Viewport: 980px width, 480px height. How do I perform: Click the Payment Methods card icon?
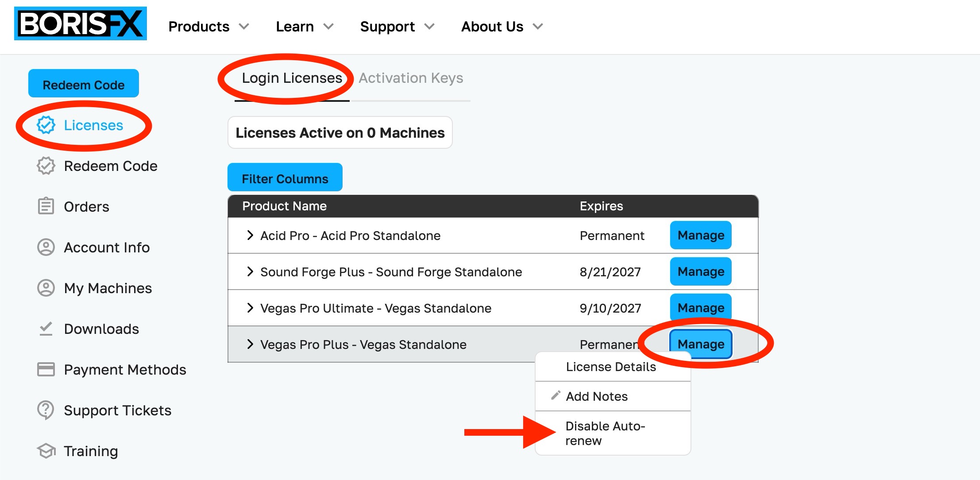[46, 369]
